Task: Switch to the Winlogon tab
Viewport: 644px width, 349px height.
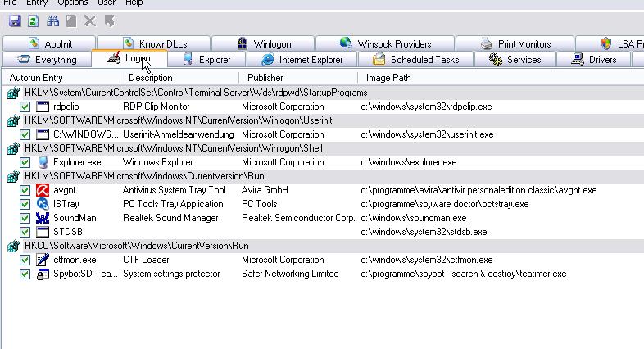Action: tap(263, 43)
